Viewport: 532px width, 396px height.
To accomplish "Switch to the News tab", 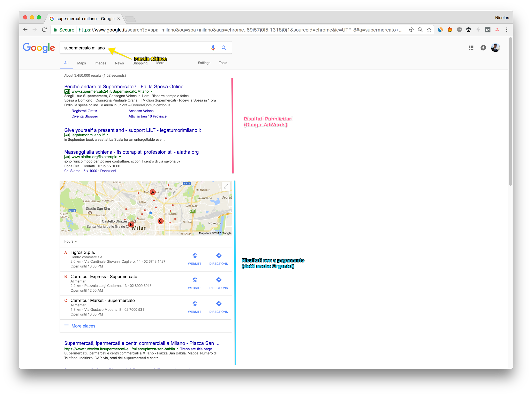I will [119, 63].
